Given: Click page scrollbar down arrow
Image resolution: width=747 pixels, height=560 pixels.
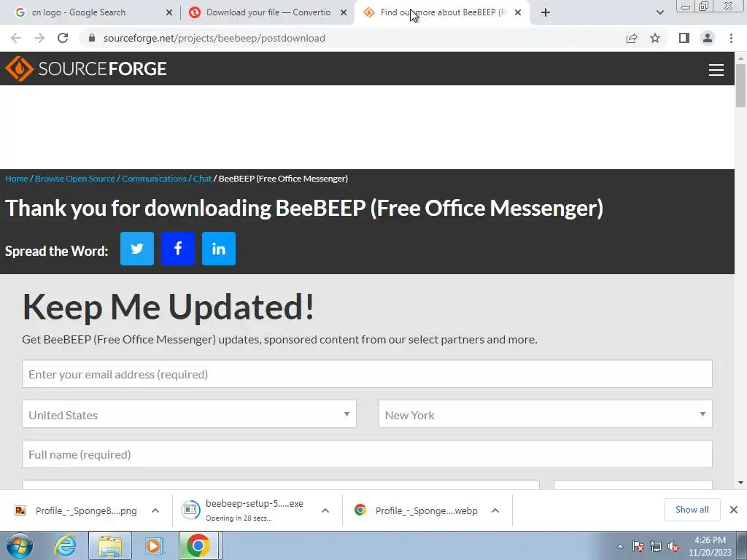Looking at the screenshot, I should click(740, 483).
